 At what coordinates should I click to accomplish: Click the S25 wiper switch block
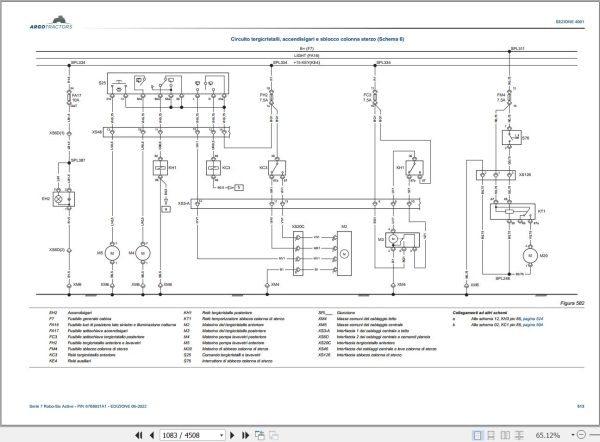(x=168, y=83)
